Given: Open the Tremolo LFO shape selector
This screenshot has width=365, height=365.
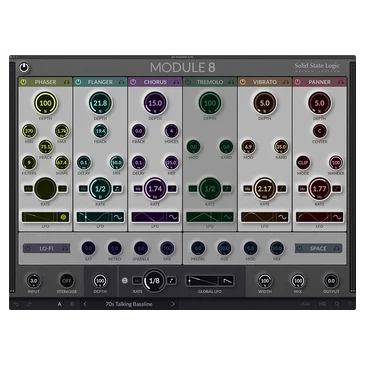Looking at the screenshot, I should tap(228, 217).
